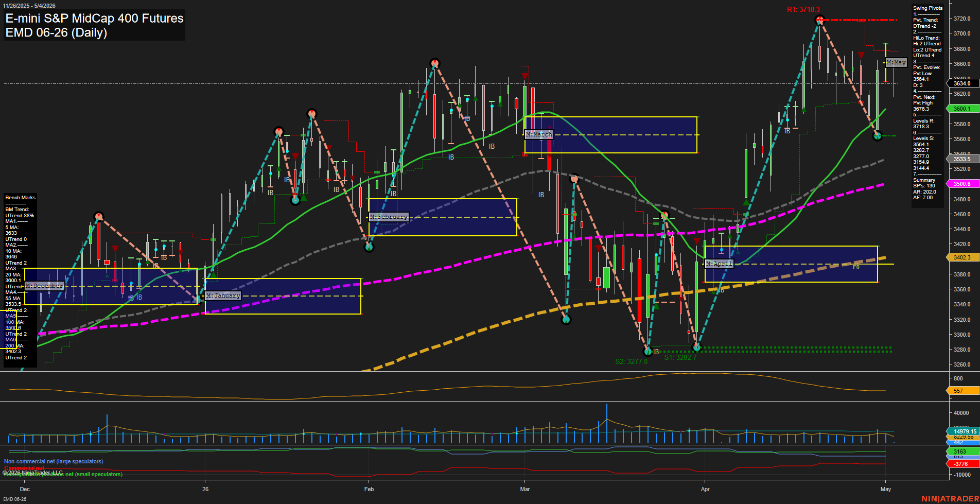980x504 pixels.
Task: Click the May label on time axis
Action: click(x=886, y=489)
